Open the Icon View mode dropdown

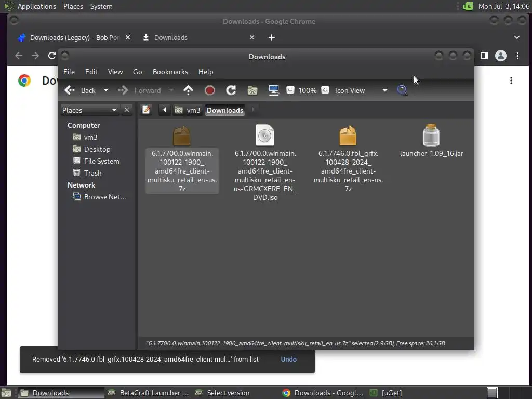coord(361,90)
